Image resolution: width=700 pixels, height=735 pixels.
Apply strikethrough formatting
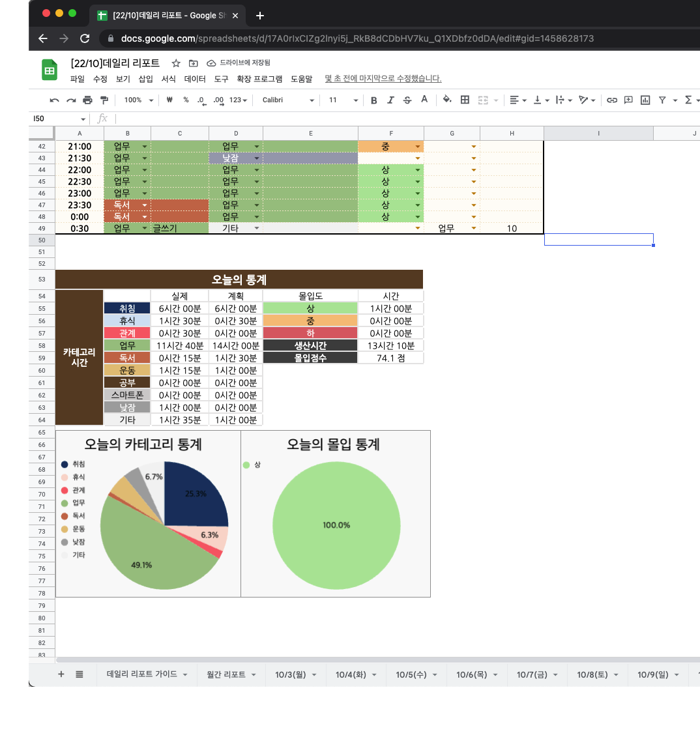tap(407, 100)
